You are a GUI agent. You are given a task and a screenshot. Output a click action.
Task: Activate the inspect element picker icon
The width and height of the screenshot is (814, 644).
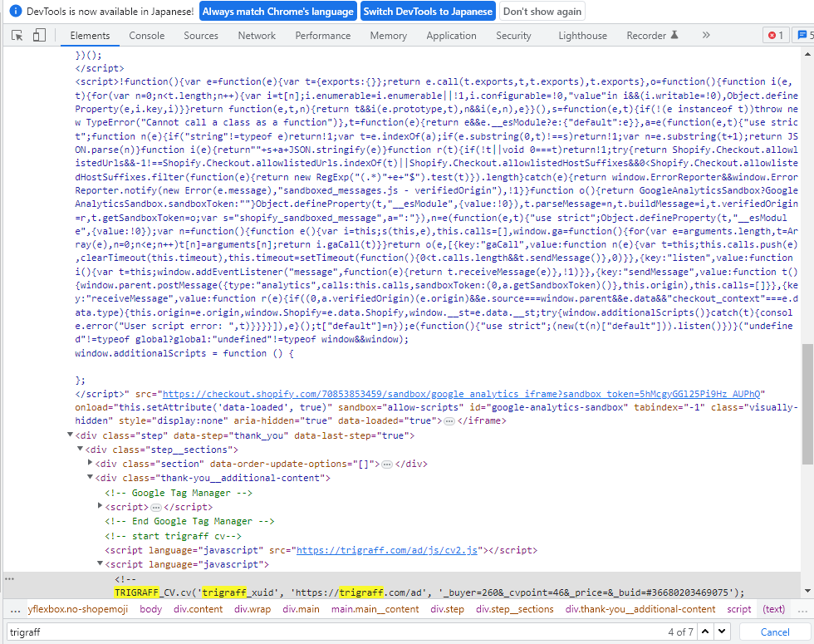pos(17,36)
